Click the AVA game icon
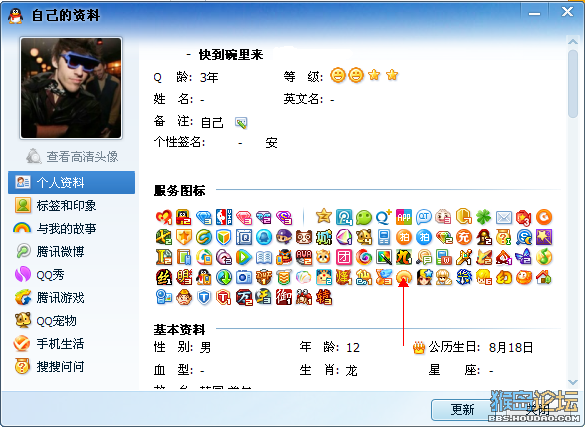Viewport: 585px width, 427px height. [x=304, y=257]
